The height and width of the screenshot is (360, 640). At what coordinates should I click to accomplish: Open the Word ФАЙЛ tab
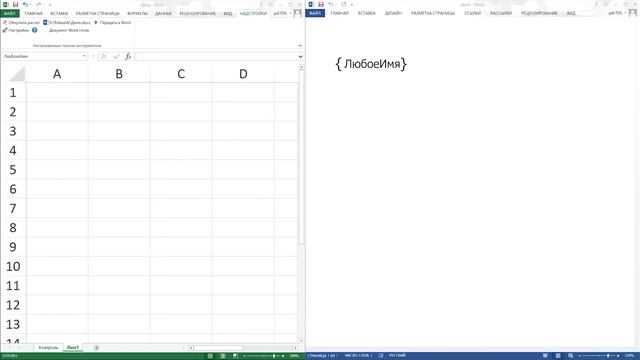(315, 13)
